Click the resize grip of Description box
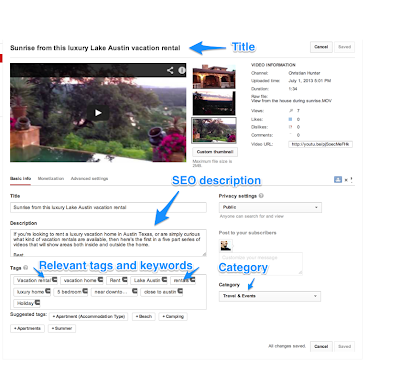 point(204,254)
